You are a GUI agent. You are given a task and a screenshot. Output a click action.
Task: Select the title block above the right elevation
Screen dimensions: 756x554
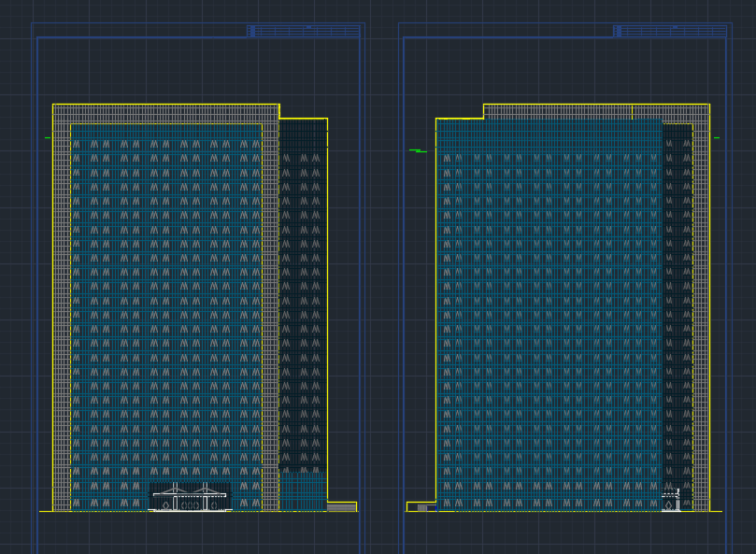click(670, 32)
